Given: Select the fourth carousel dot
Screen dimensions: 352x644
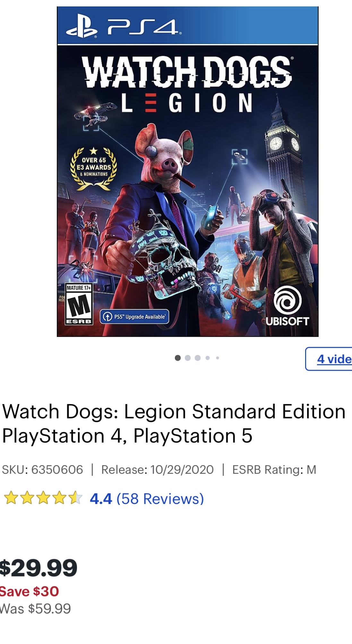Looking at the screenshot, I should 208,358.
